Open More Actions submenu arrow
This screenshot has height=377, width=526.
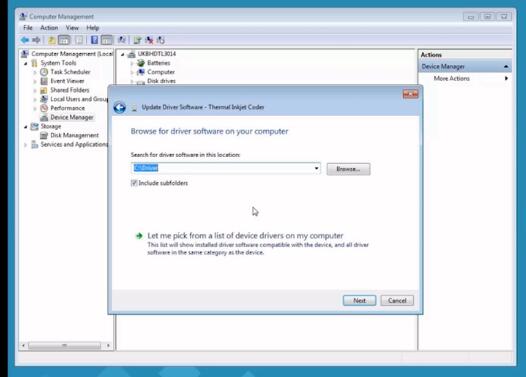point(506,78)
